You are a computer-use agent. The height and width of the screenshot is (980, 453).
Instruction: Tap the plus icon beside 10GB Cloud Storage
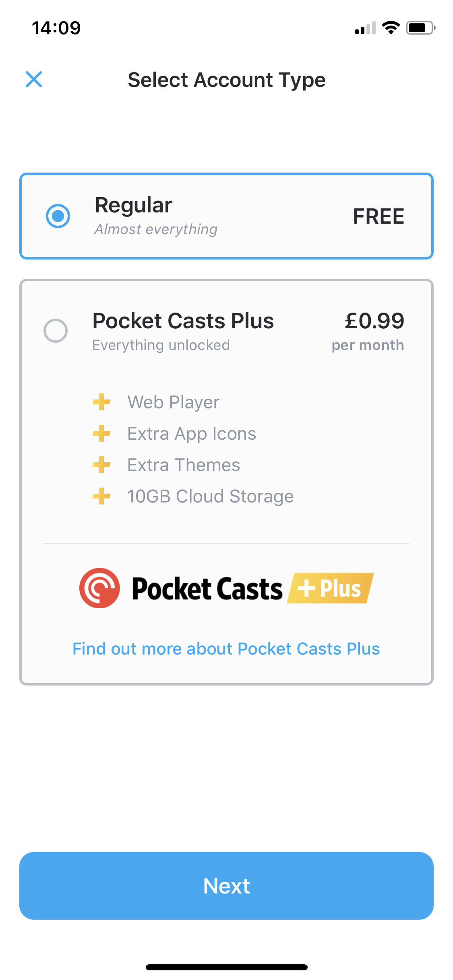coord(101,496)
